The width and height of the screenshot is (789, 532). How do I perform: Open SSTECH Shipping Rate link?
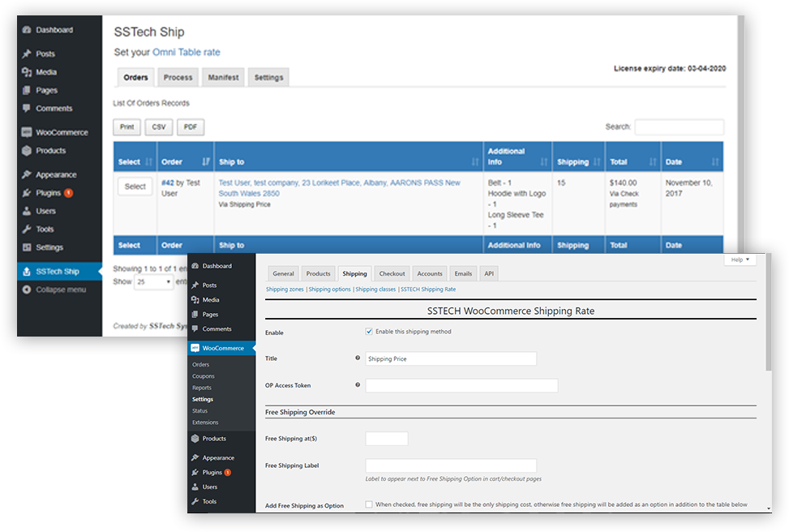(428, 289)
